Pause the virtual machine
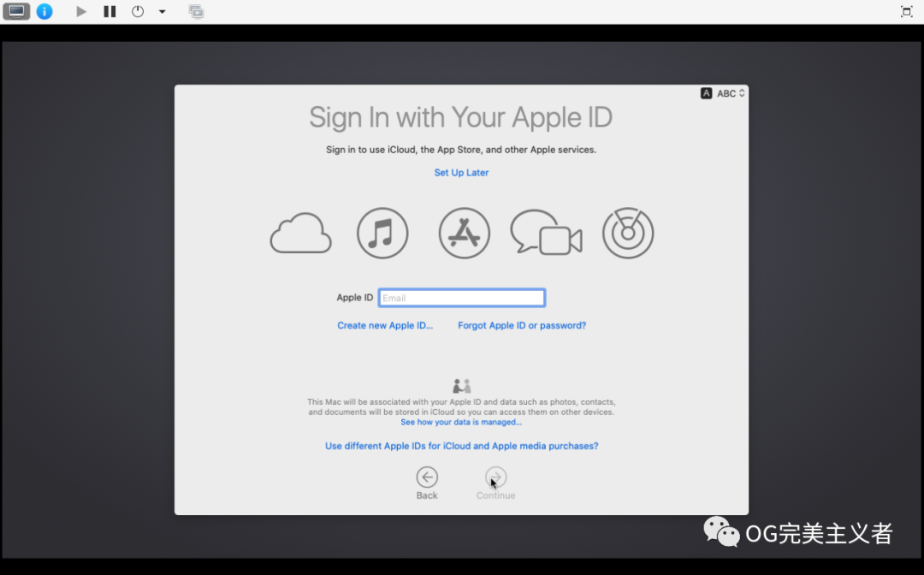 pos(110,11)
